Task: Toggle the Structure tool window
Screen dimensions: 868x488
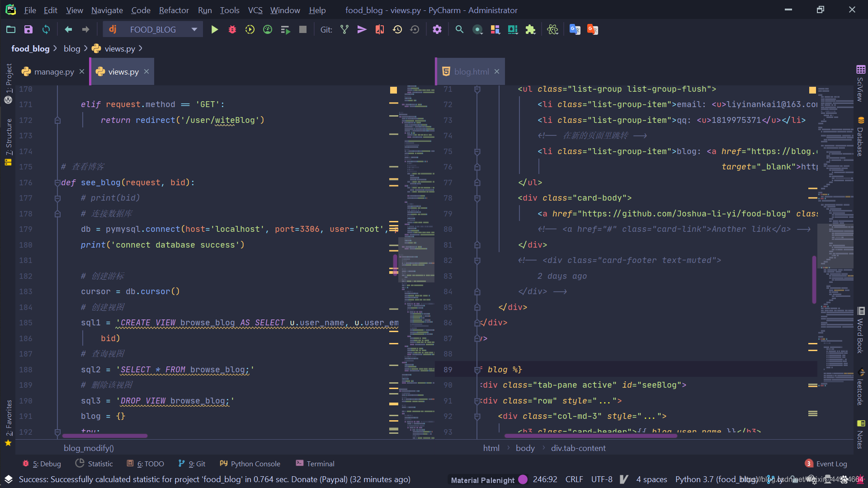Action: point(9,136)
